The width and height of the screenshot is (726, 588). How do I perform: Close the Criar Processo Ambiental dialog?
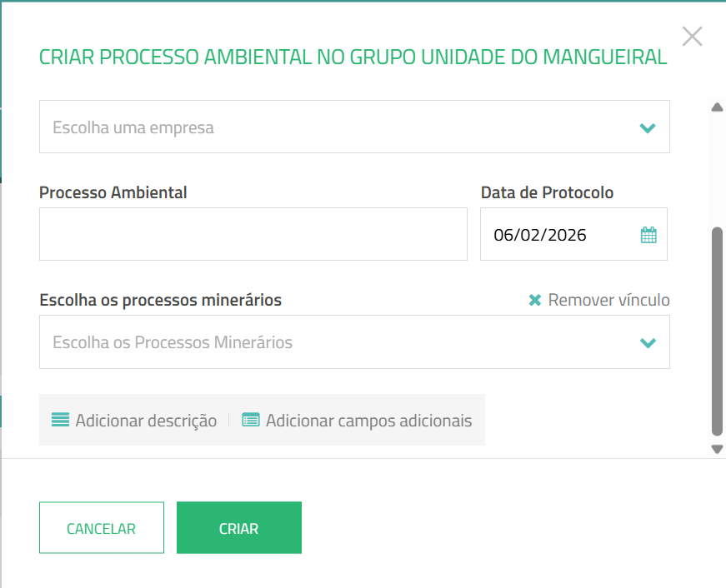[692, 36]
